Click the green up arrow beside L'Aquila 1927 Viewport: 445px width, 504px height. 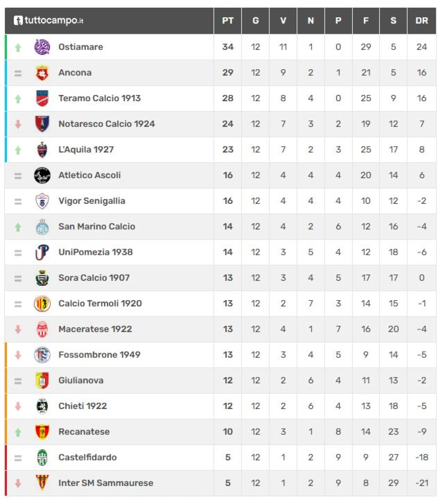pyautogui.click(x=18, y=150)
